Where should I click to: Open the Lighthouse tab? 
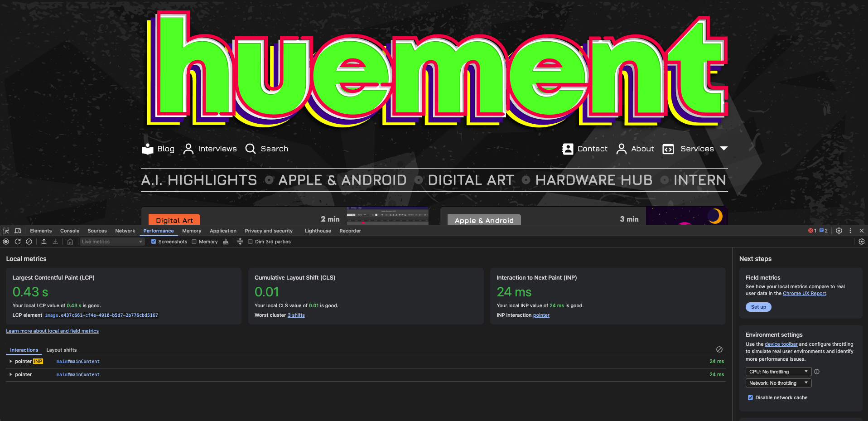pyautogui.click(x=318, y=231)
